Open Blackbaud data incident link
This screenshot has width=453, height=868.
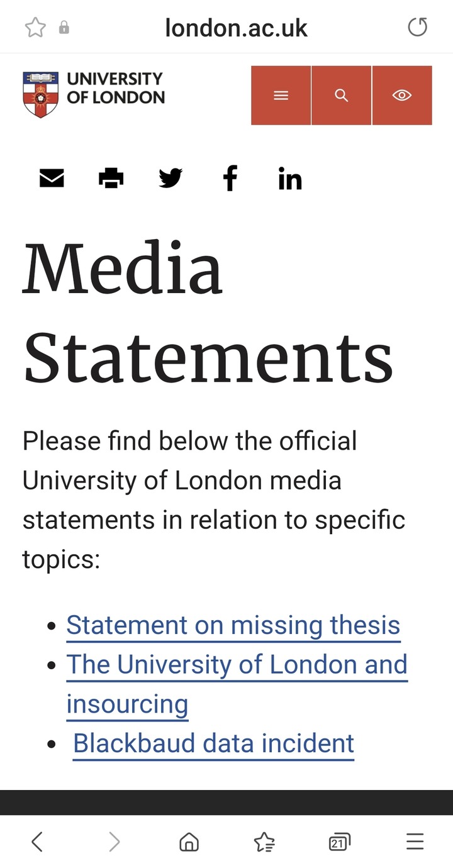pos(213,744)
